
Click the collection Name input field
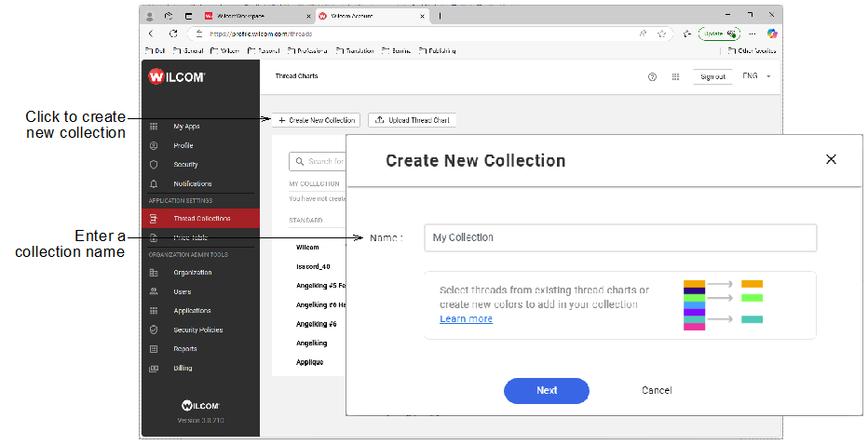click(x=620, y=238)
